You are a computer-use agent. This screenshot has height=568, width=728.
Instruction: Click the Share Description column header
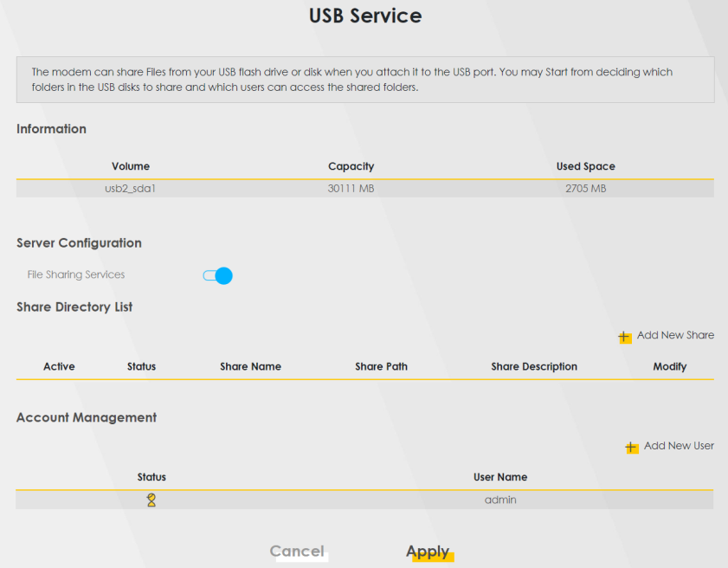tap(534, 367)
